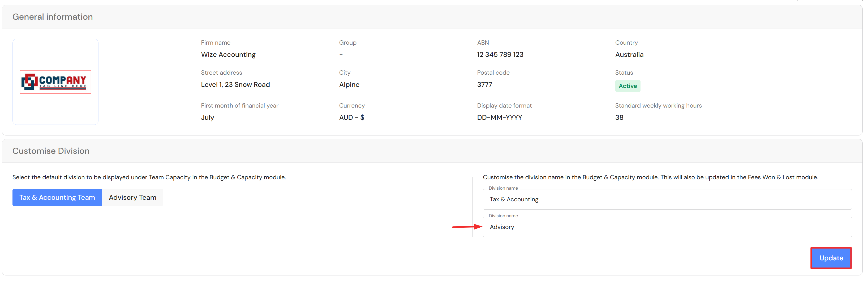Click the AUD - $ currency value
Viewport: 868px width, 285px height.
pyautogui.click(x=351, y=118)
